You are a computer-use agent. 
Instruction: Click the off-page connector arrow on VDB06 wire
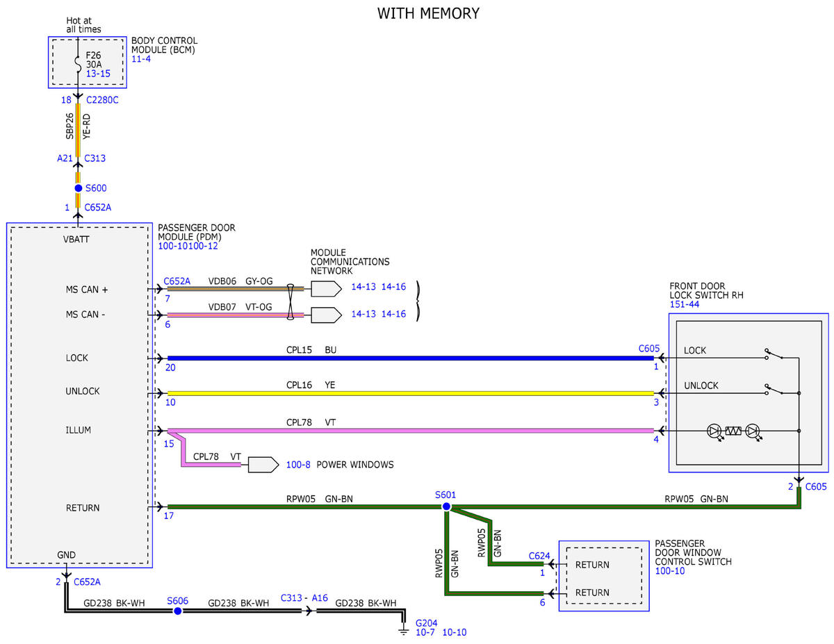coord(326,289)
